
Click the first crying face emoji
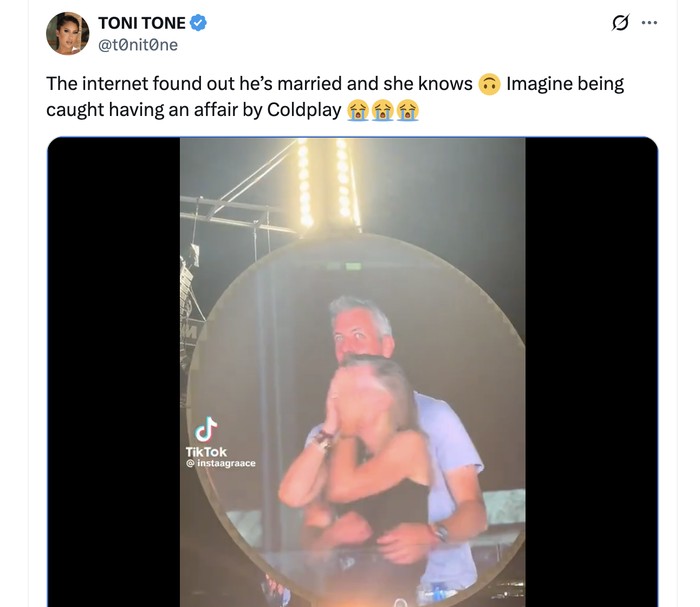tap(357, 110)
